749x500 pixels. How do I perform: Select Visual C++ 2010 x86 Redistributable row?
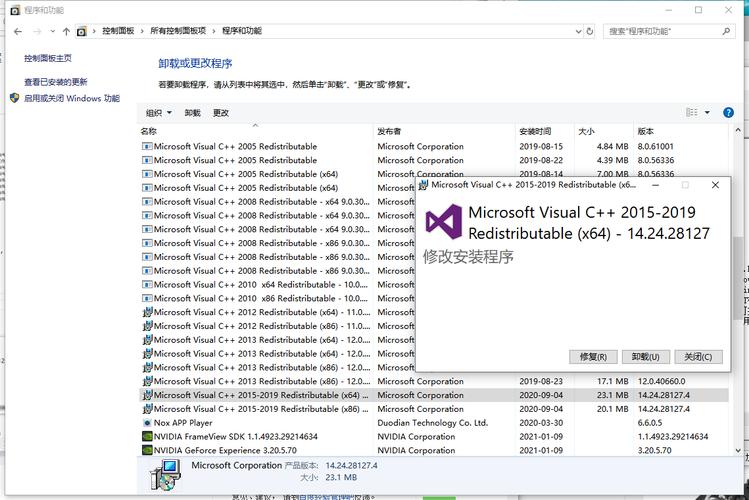(278, 298)
